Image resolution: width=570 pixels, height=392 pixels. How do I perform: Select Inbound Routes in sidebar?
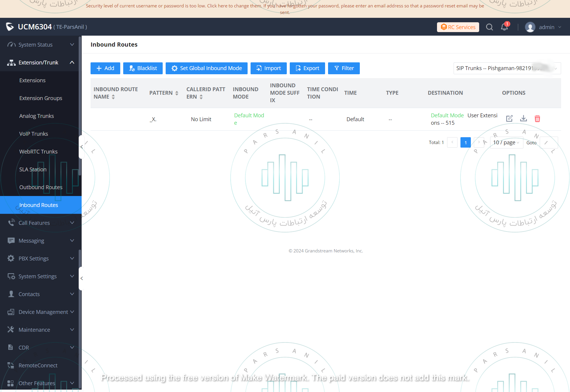click(x=41, y=205)
